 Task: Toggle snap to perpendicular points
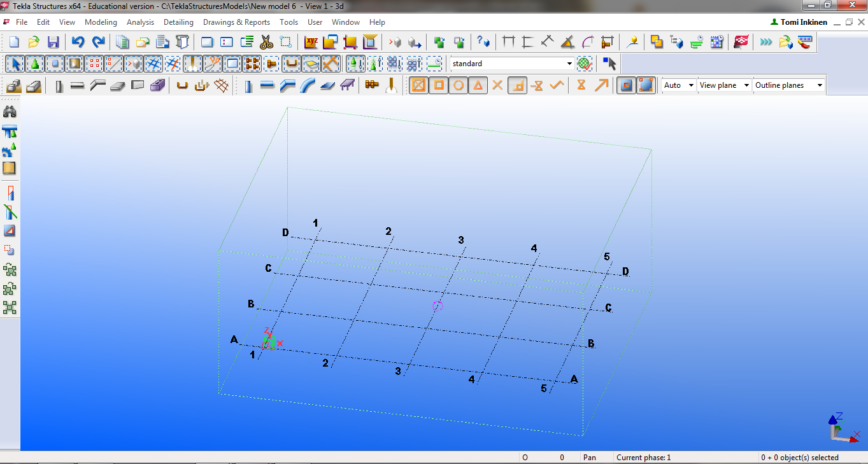coord(517,85)
